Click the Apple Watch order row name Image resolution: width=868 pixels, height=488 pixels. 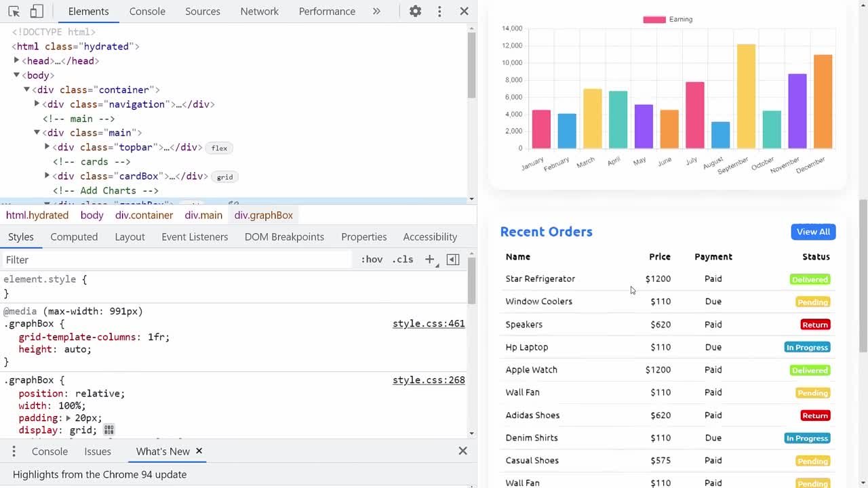pyautogui.click(x=532, y=369)
